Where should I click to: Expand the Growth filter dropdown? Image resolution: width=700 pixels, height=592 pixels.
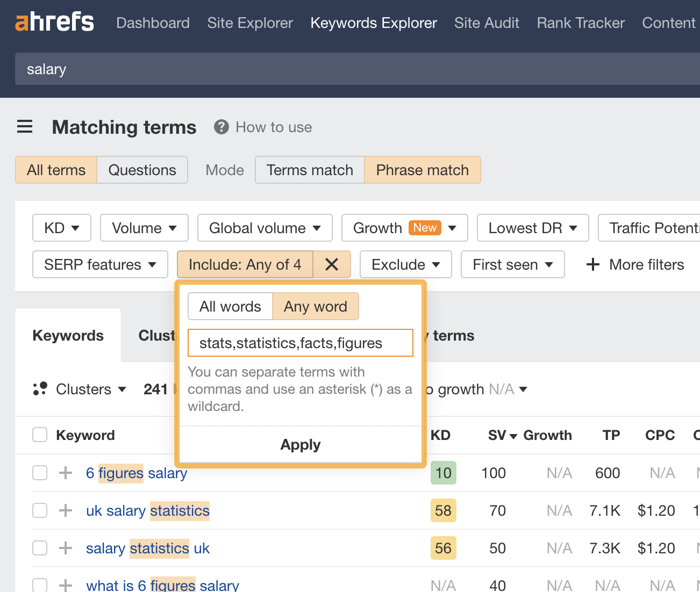(404, 228)
